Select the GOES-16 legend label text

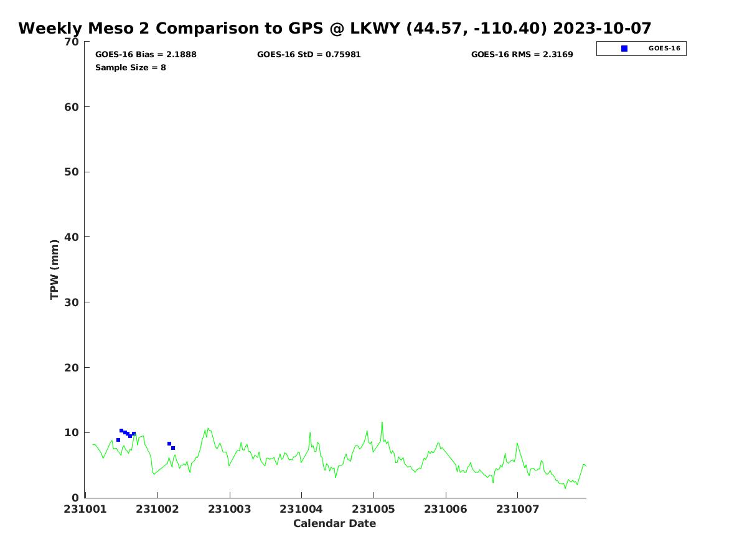click(x=664, y=49)
